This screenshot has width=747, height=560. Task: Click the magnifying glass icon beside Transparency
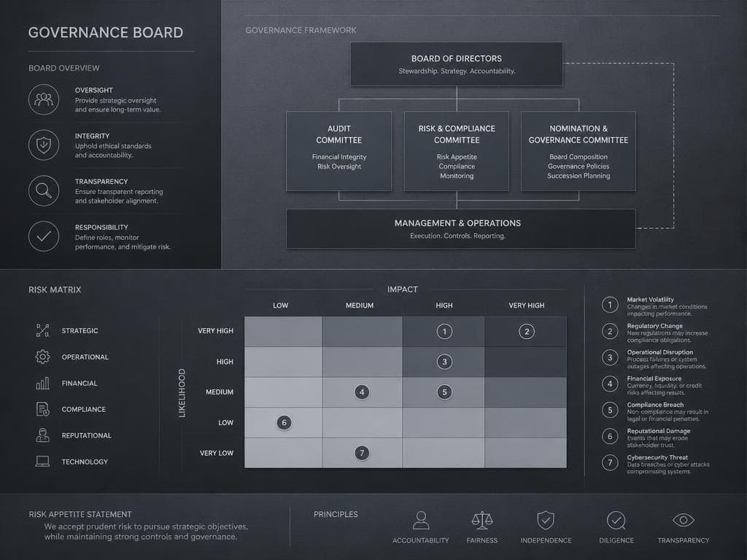point(43,190)
